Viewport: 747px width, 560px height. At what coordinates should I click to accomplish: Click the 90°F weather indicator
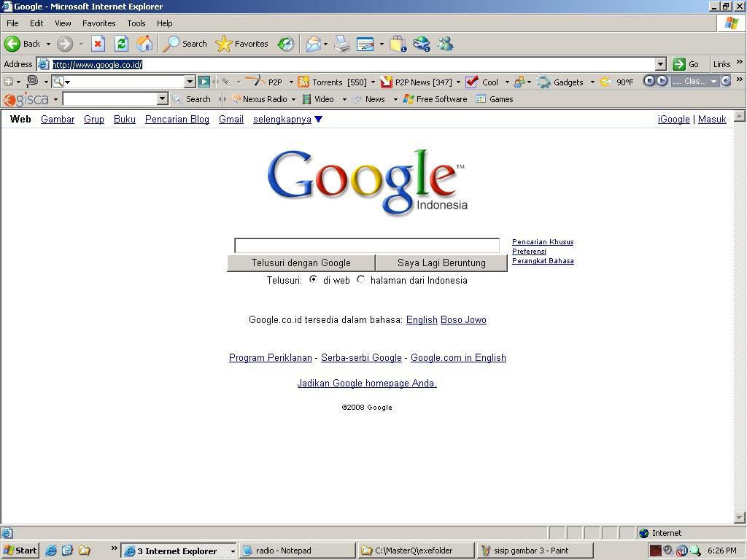617,82
